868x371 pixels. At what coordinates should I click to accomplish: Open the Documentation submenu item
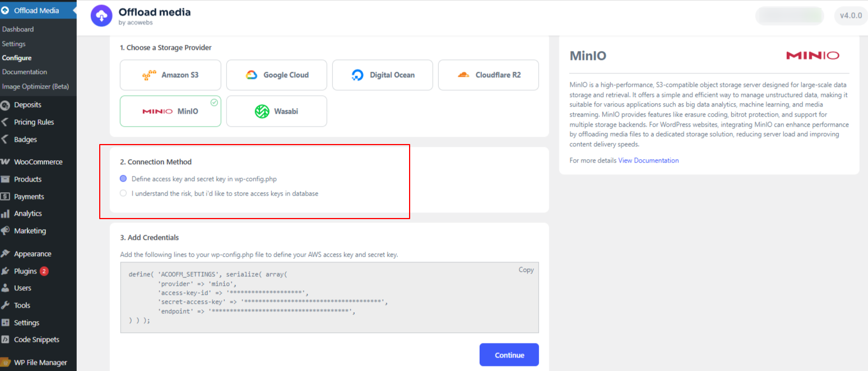pyautogui.click(x=25, y=72)
